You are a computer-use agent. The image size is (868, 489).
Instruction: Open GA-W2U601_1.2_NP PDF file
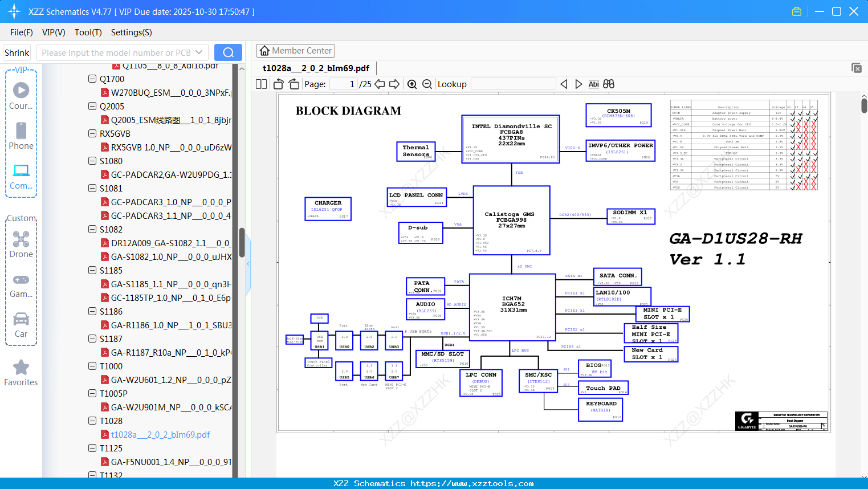tap(166, 380)
